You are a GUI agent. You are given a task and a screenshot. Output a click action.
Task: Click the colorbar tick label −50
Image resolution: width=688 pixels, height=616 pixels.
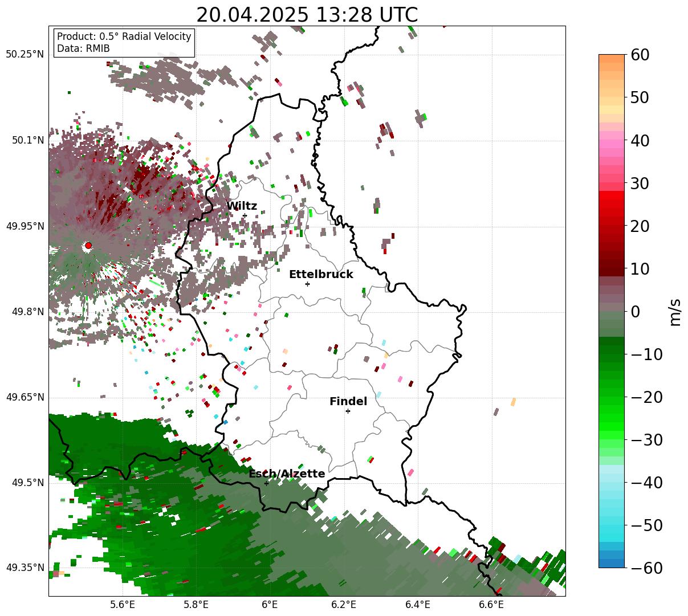coord(646,525)
